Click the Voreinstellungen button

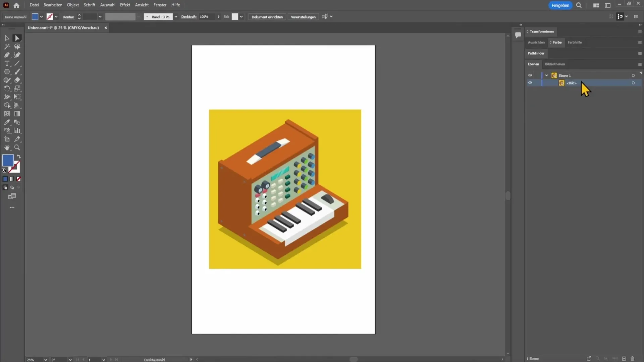coord(303,17)
